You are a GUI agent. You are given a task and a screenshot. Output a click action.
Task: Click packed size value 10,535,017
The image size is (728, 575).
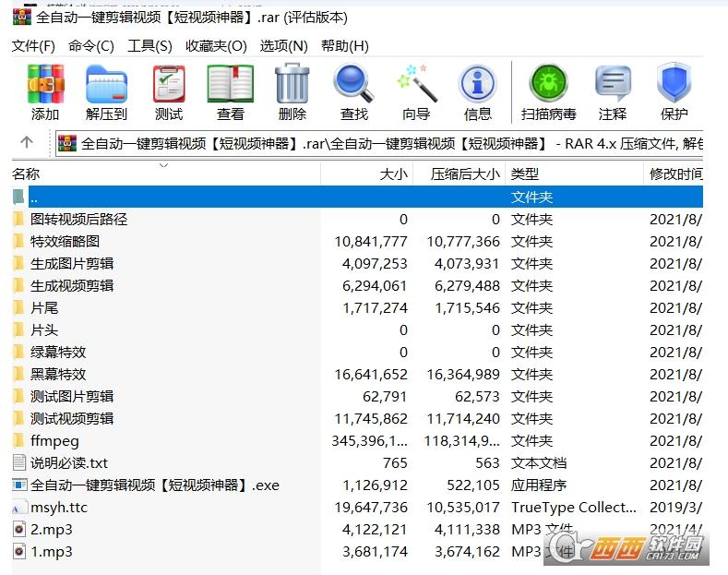click(x=463, y=508)
